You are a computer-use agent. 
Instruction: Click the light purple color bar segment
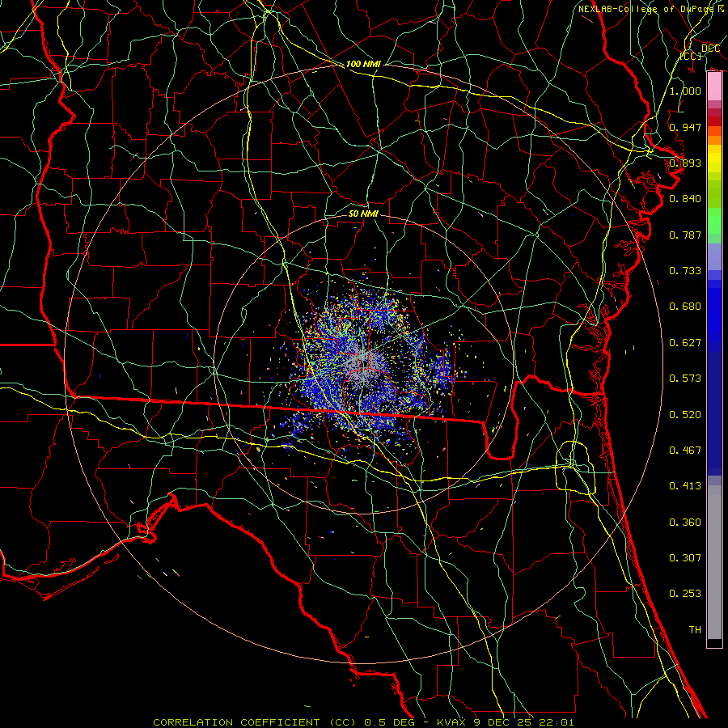714,257
